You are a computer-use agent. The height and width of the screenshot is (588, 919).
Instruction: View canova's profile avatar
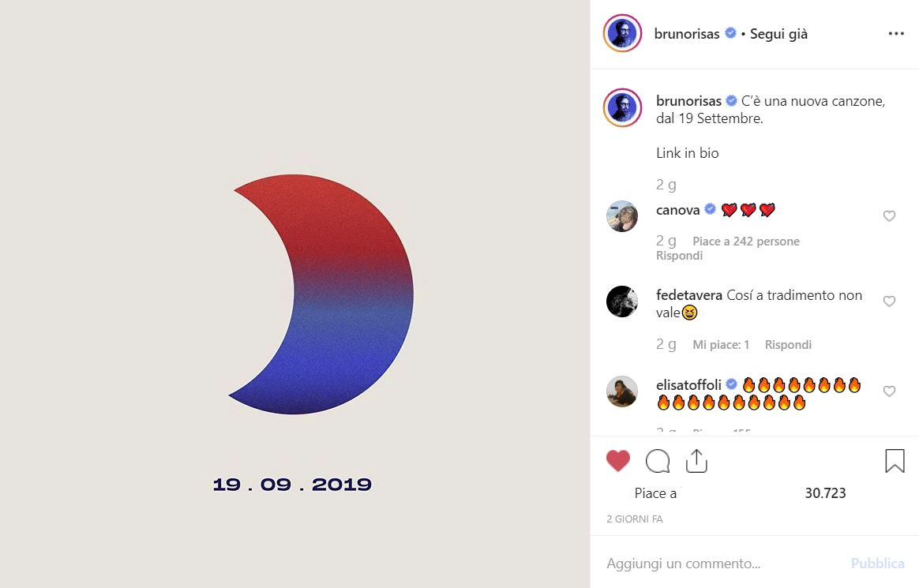click(622, 216)
